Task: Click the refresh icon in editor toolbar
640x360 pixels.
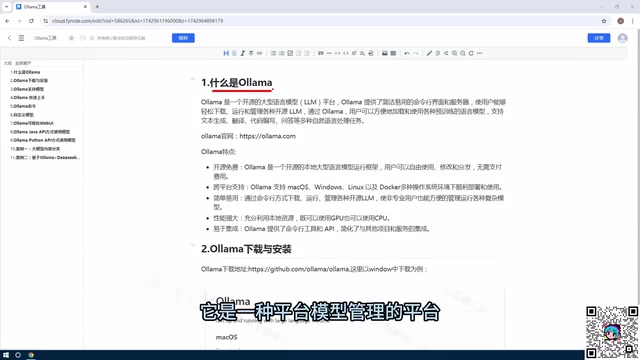Action: 471,53
